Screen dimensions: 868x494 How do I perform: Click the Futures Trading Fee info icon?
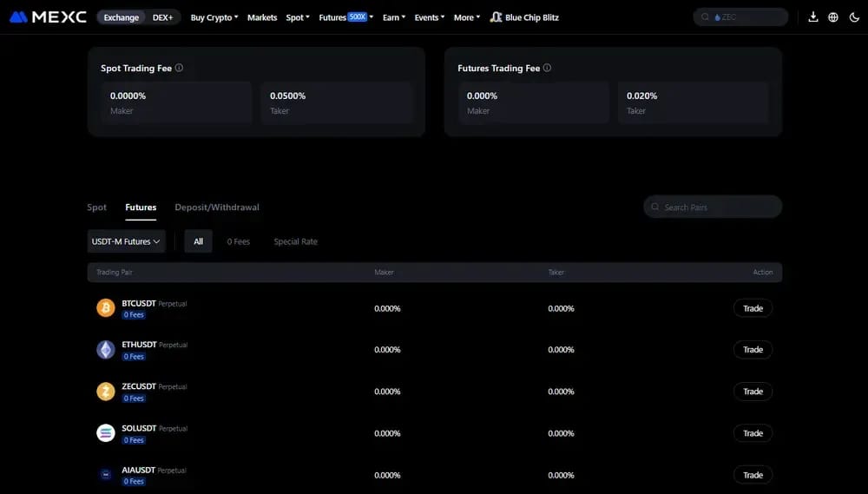pyautogui.click(x=547, y=68)
